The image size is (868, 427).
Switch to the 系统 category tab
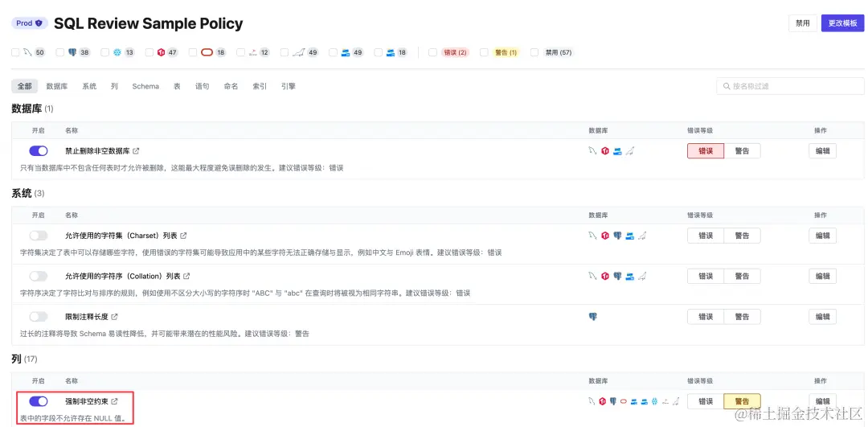point(89,86)
